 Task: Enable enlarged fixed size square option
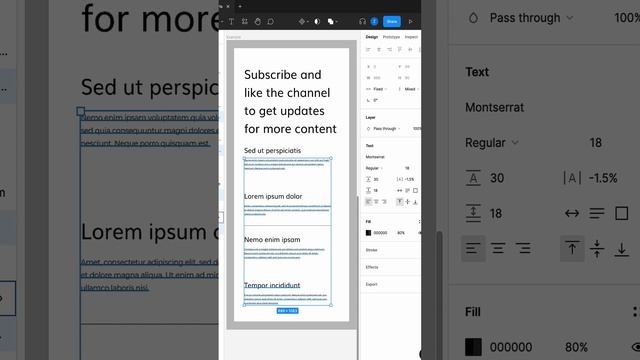(622, 213)
